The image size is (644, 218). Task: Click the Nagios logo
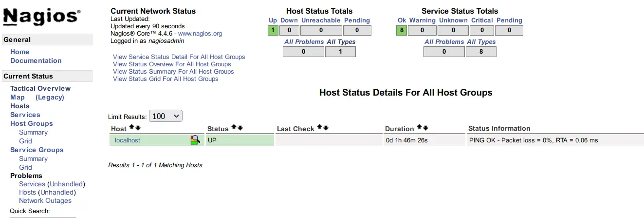41,16
